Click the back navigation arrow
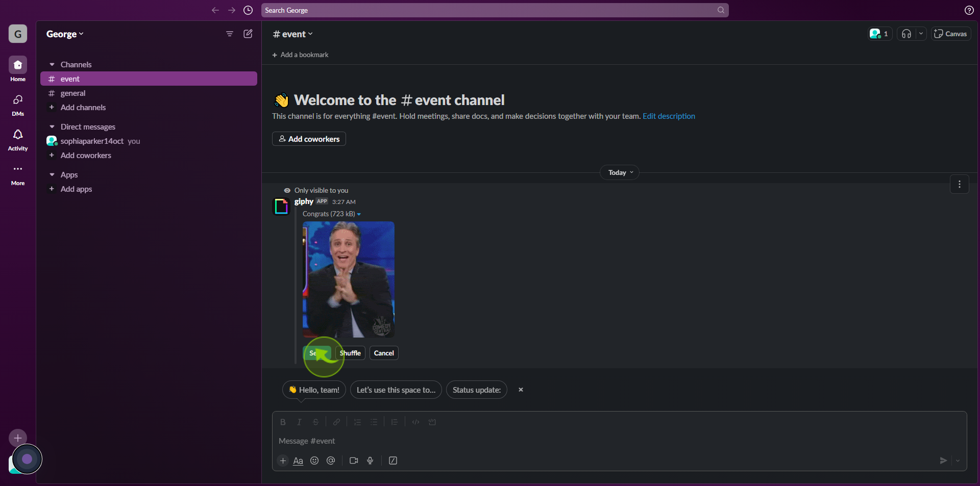The width and height of the screenshot is (980, 486). pos(215,10)
